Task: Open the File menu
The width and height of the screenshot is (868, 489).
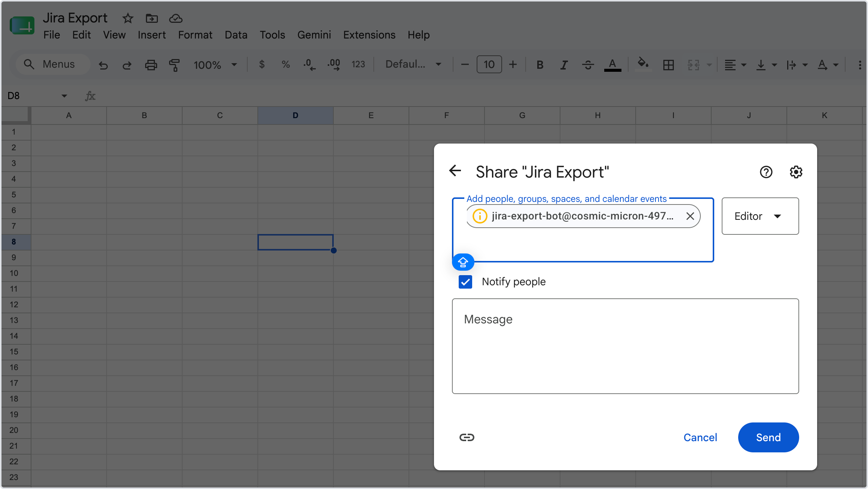Action: click(52, 35)
